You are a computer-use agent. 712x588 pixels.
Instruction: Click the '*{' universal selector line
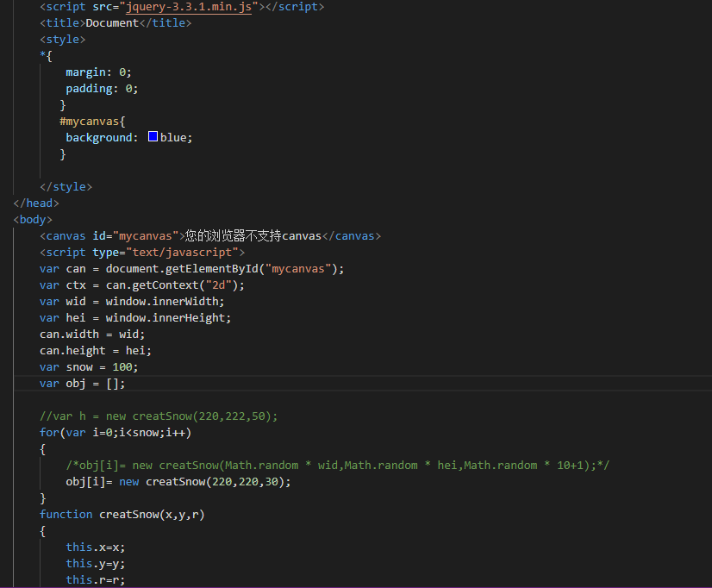(46, 56)
